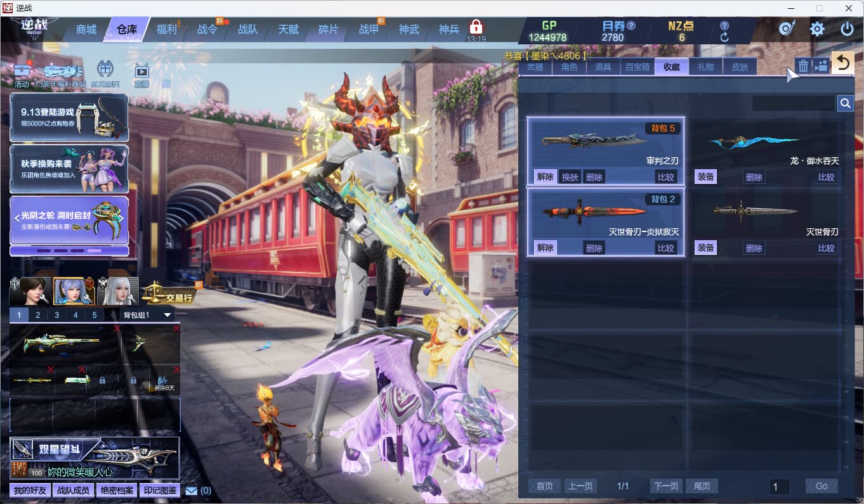Remove the primary rifle from the loadout
Viewport: 864px width, 504px height.
[117, 328]
